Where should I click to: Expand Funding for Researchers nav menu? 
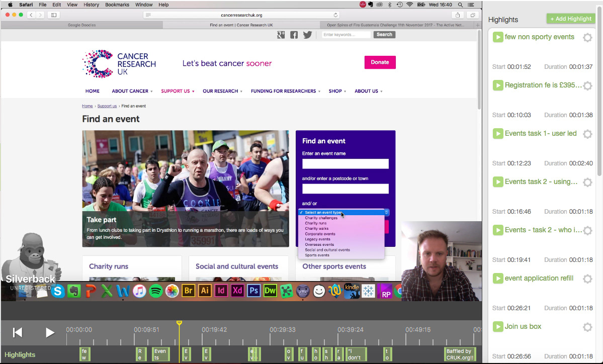click(x=285, y=91)
